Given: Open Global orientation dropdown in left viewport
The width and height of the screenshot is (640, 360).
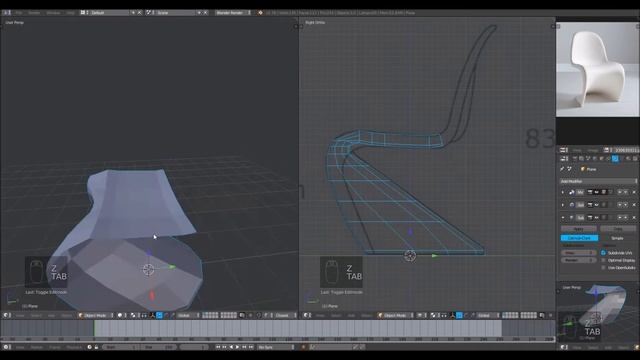Looking at the screenshot, I should 188,315.
